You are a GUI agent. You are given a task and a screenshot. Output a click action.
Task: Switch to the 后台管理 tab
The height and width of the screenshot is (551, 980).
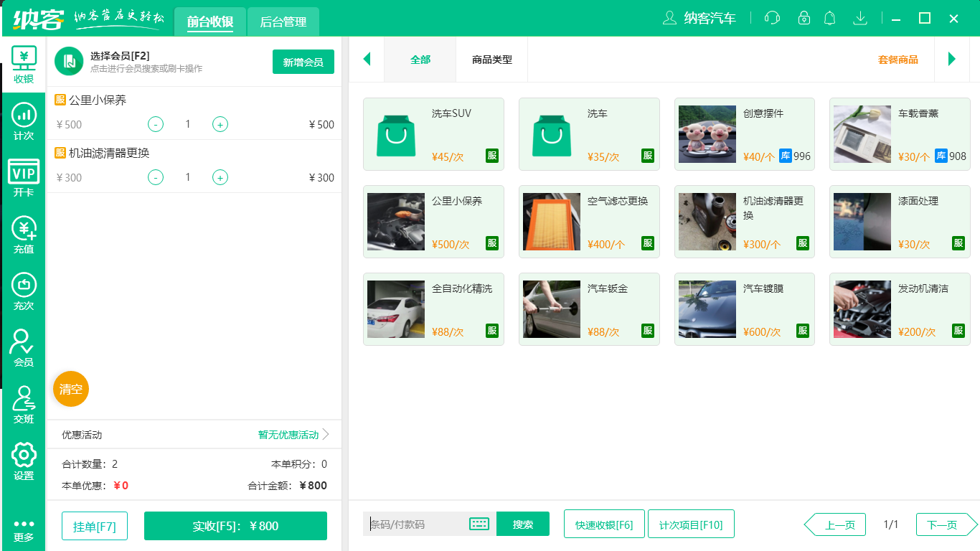283,22
